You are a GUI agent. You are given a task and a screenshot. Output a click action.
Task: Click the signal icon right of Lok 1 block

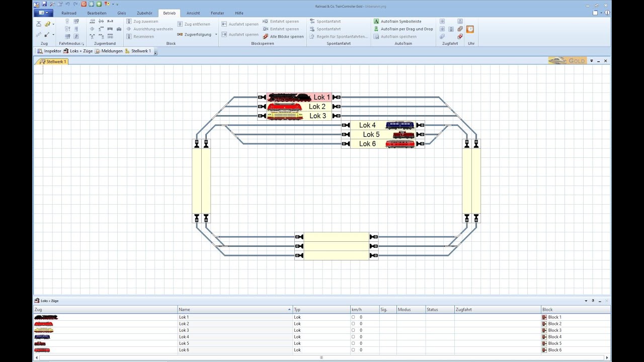point(337,97)
